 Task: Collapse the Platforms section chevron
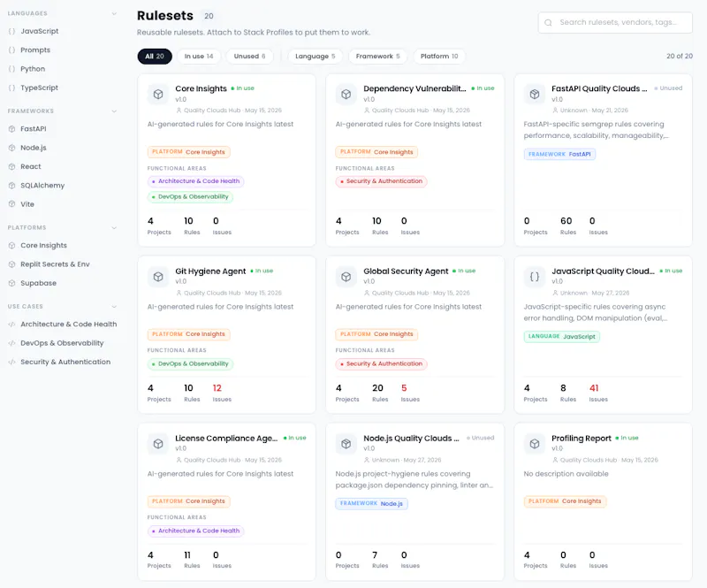tap(114, 228)
